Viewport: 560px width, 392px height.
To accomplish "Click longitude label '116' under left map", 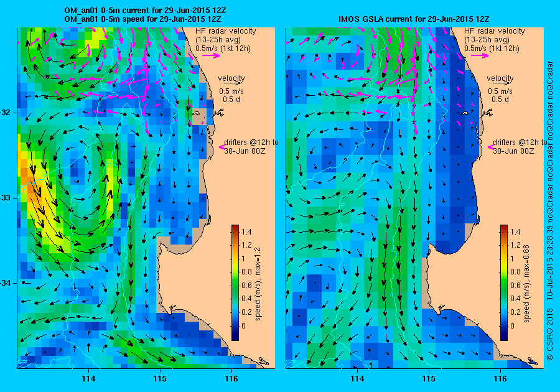I will coord(231,379).
